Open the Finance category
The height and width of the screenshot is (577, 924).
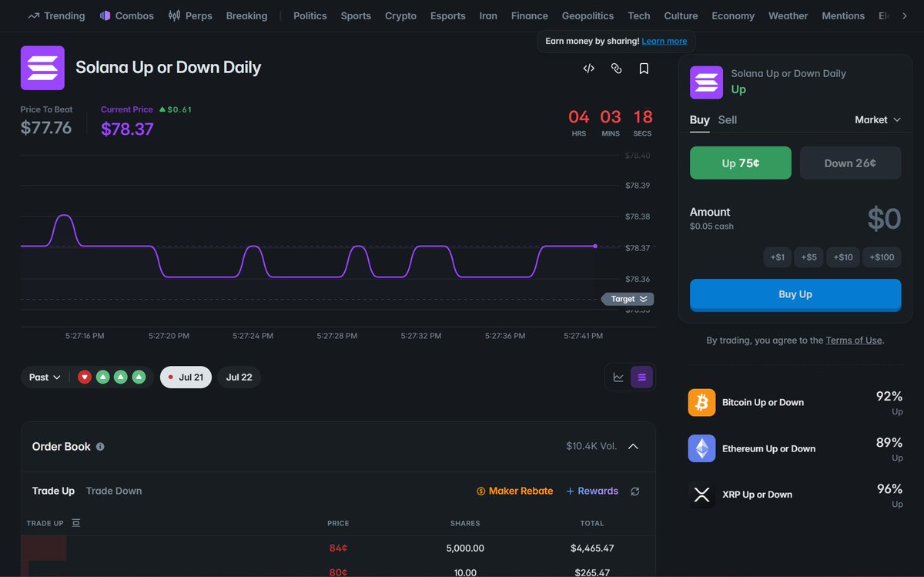[530, 15]
